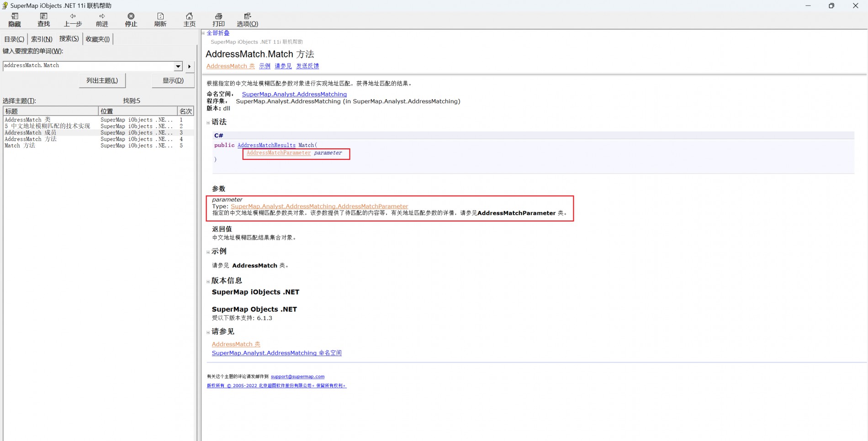Open the search keyword dropdown arrow
The image size is (868, 441).
178,66
